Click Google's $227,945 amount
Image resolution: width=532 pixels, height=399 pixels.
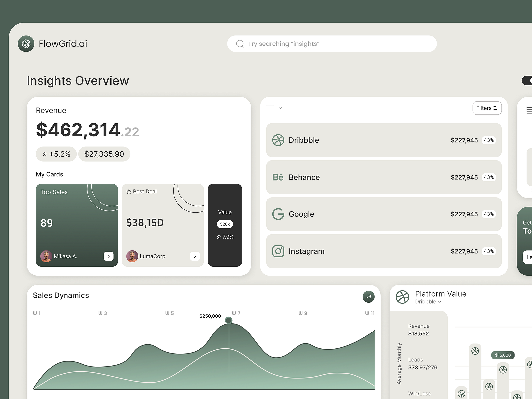pos(464,214)
